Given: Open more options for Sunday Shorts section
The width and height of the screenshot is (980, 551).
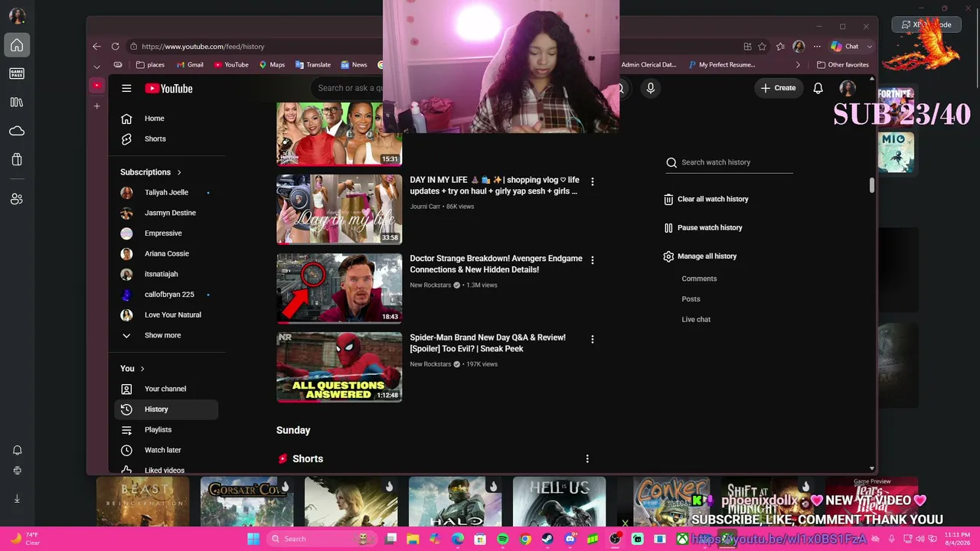Looking at the screenshot, I should [587, 458].
